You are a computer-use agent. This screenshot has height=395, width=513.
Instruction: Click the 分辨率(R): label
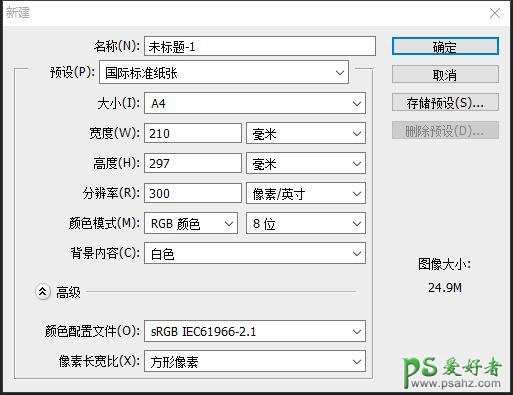pyautogui.click(x=111, y=193)
